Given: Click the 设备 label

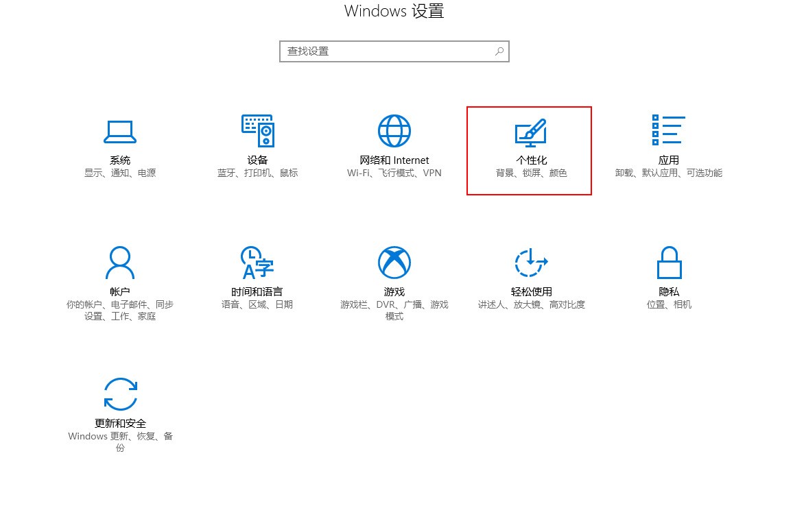Looking at the screenshot, I should tap(257, 160).
